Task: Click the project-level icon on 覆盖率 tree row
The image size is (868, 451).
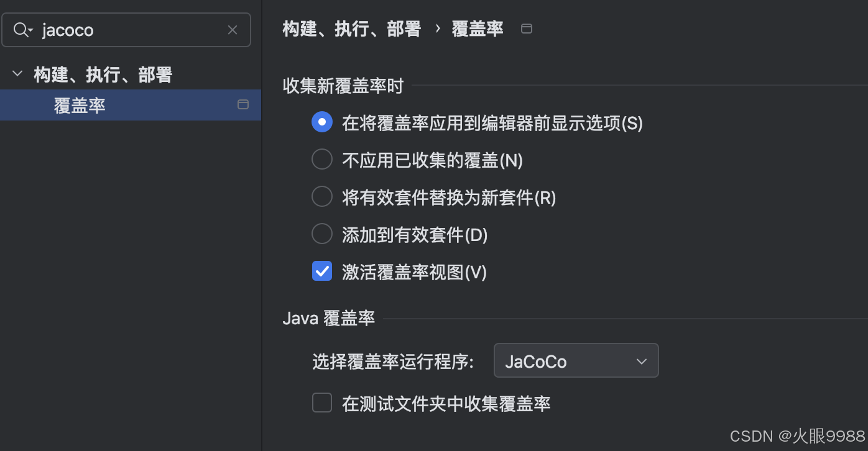Action: [243, 104]
